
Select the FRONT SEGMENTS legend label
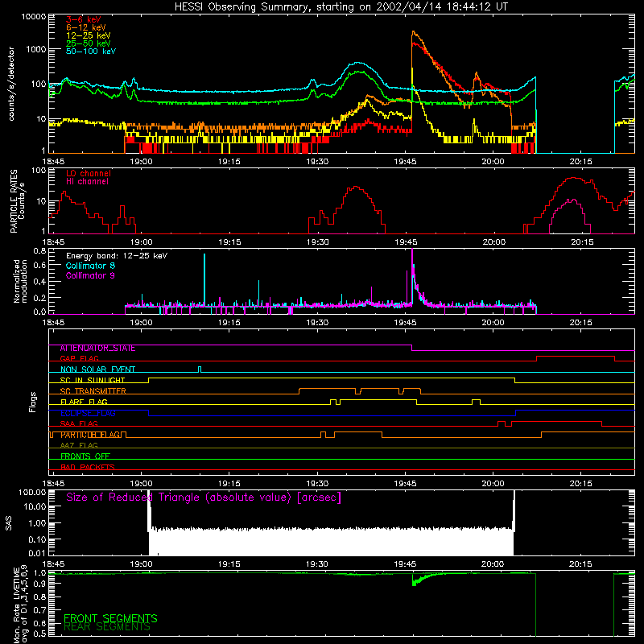(x=110, y=618)
